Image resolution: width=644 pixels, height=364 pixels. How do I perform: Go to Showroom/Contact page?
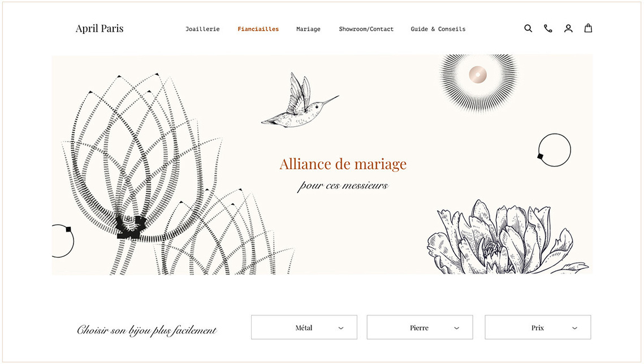(366, 29)
